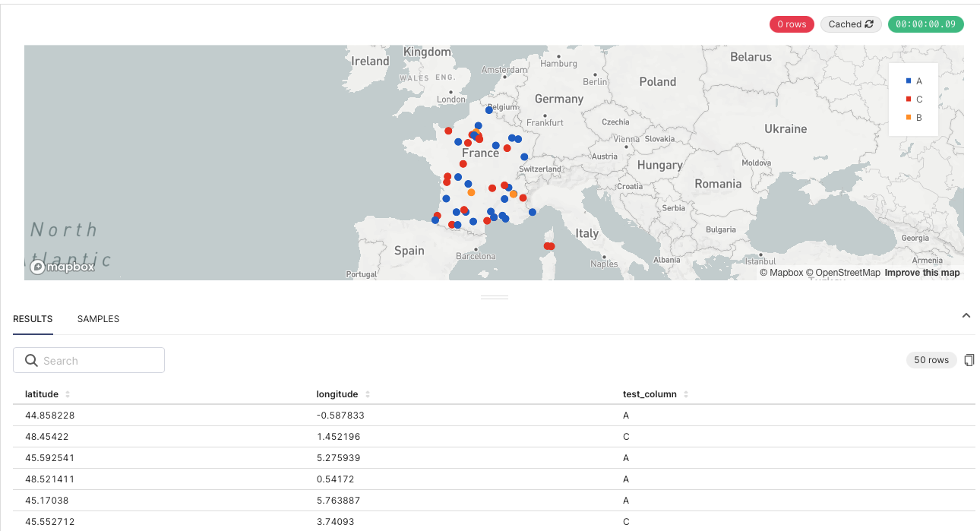This screenshot has width=980, height=531.
Task: Click latitude cell 44.858228
Action: (50, 416)
